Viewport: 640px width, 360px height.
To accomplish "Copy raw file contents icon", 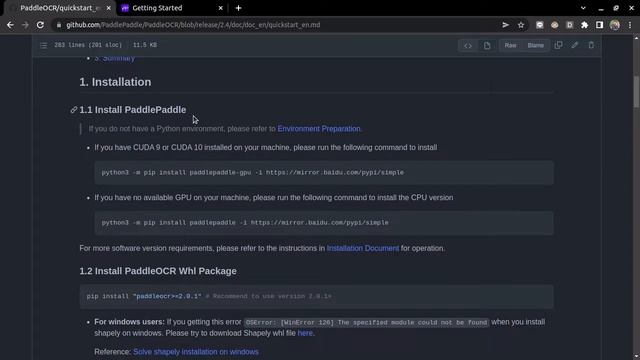I will [x=558, y=45].
